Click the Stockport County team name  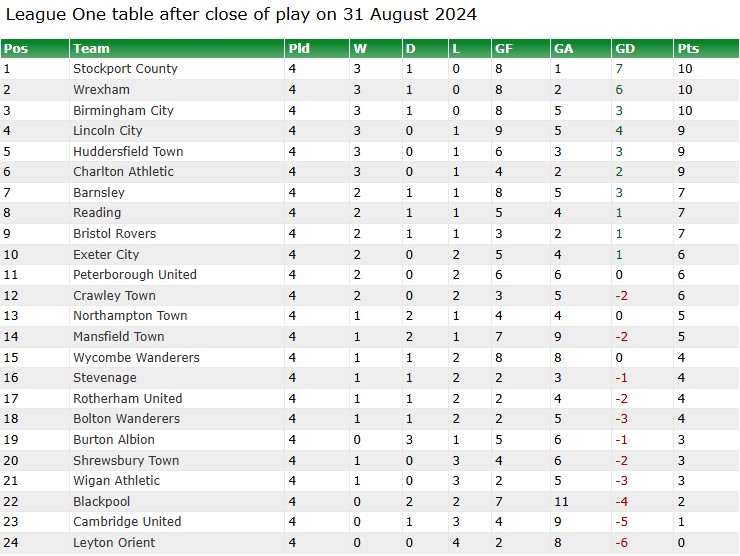125,69
